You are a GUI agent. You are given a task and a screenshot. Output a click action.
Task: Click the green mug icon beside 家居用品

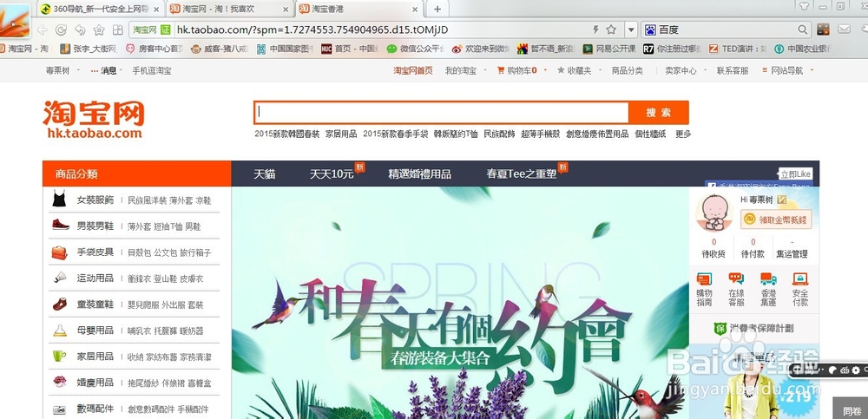pos(59,356)
